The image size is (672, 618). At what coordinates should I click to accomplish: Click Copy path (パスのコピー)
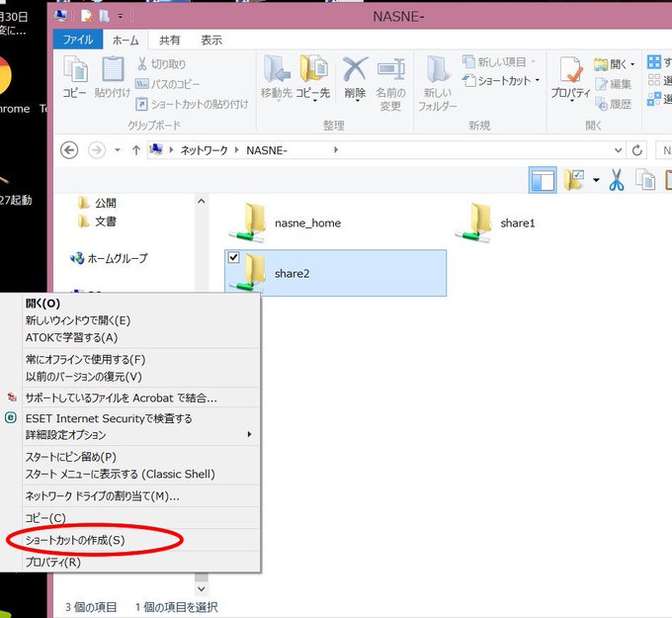(x=167, y=84)
